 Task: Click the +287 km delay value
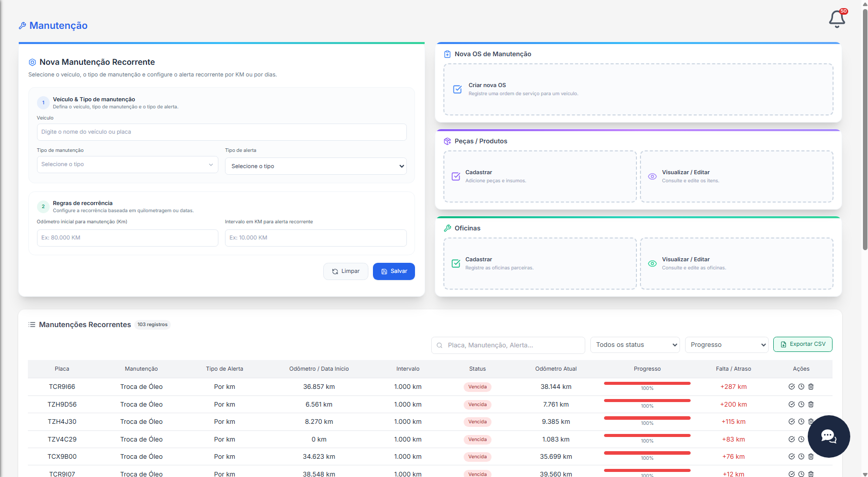(x=733, y=387)
